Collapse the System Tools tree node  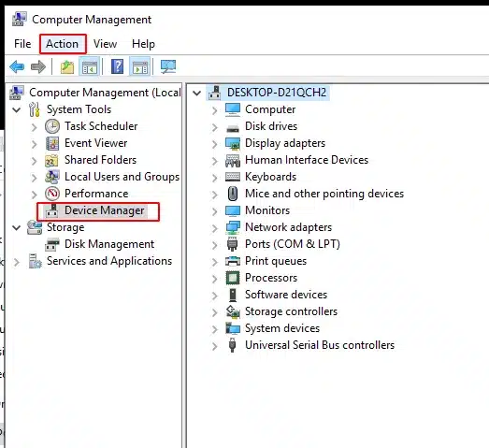16,109
